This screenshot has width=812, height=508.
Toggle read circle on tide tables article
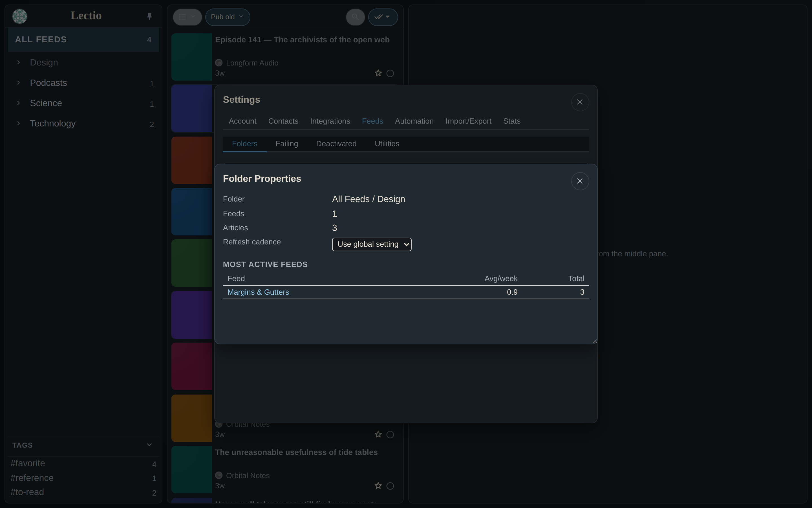(x=390, y=486)
